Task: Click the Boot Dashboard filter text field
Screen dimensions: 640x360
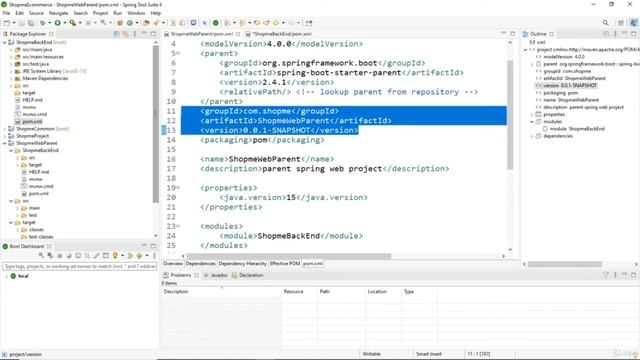Action: click(x=80, y=266)
